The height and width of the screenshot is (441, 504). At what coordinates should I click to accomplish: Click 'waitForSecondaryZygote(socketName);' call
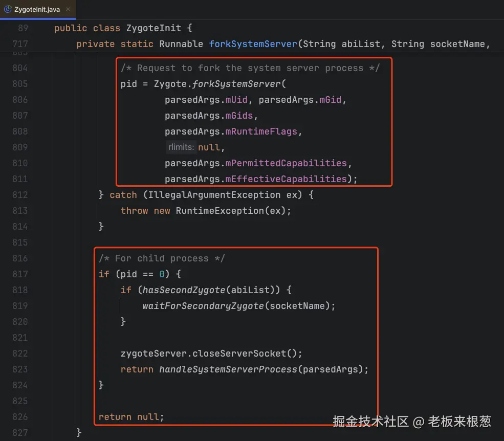(x=239, y=306)
